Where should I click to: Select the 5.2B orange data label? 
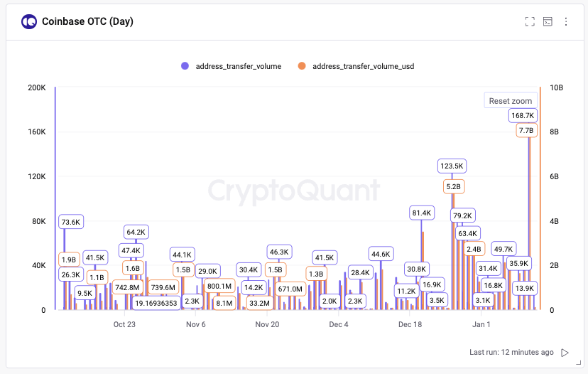pos(453,186)
